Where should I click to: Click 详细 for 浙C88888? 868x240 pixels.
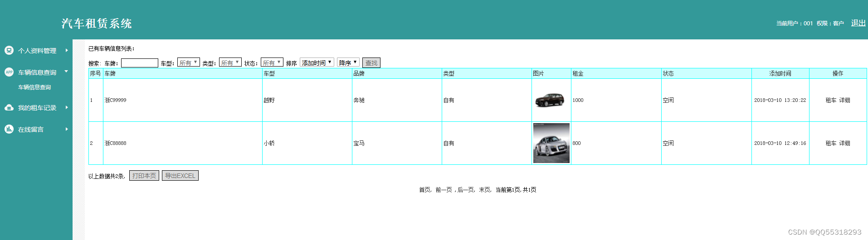pos(845,143)
